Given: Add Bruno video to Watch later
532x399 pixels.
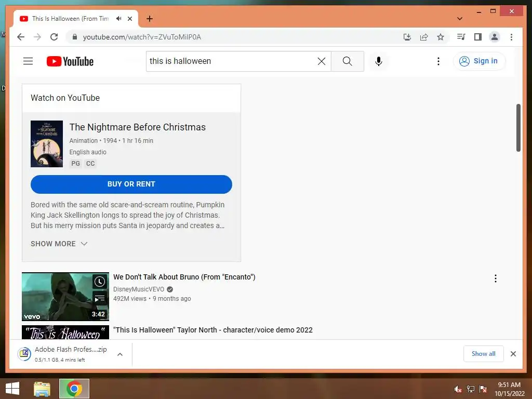Looking at the screenshot, I should tap(99, 282).
